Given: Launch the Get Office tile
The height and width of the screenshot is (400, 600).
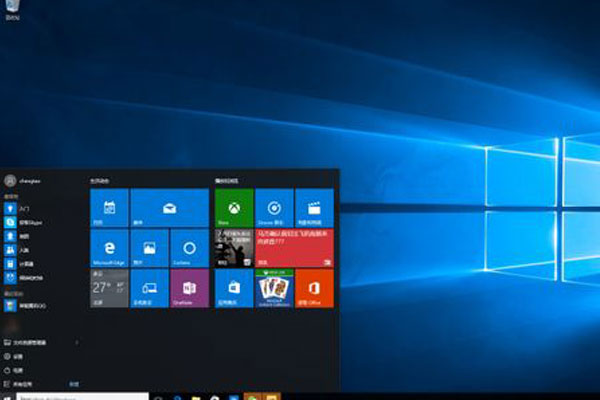Looking at the screenshot, I should (x=314, y=289).
